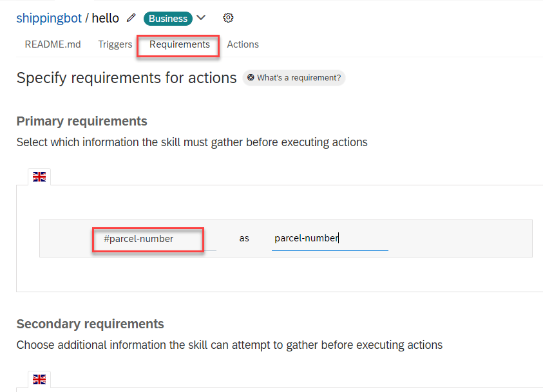The height and width of the screenshot is (392, 543).
Task: Expand the skill type chevron dropdown
Action: (201, 18)
